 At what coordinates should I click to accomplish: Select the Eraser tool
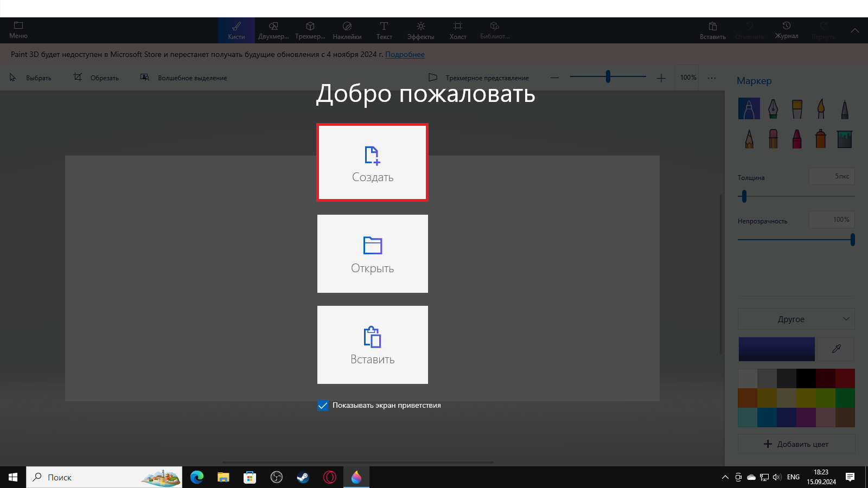point(773,139)
